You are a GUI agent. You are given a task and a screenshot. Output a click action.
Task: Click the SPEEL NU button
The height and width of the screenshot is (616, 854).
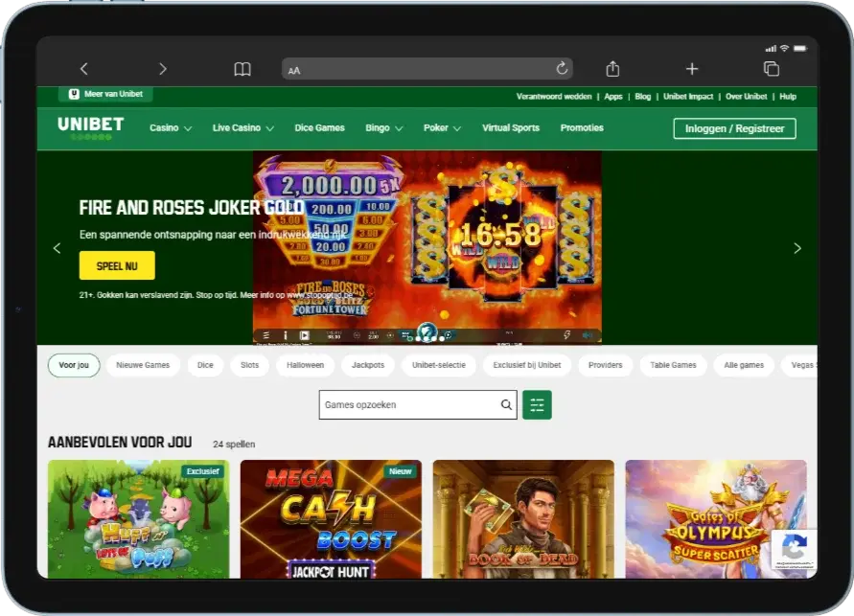pos(117,265)
